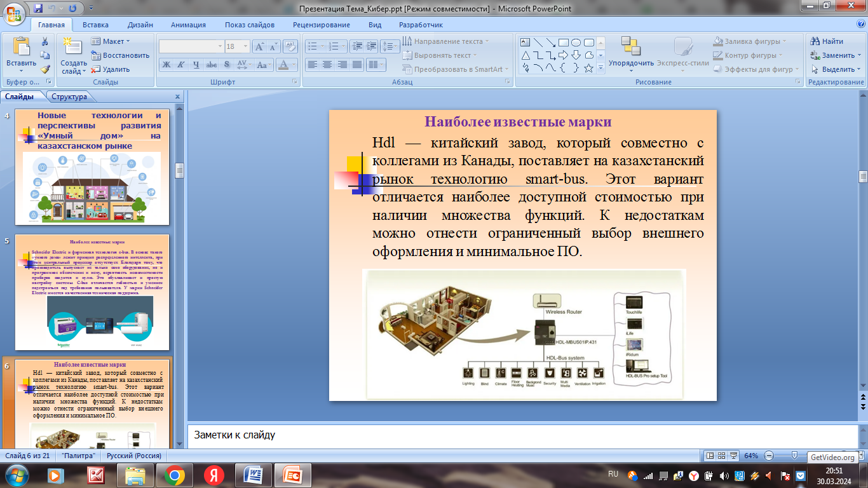Click the Save icon in quick access
The image size is (868, 488).
[x=39, y=8]
